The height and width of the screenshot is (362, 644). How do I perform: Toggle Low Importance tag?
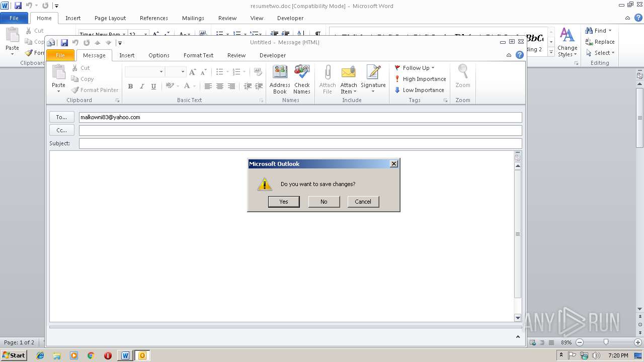tap(419, 90)
